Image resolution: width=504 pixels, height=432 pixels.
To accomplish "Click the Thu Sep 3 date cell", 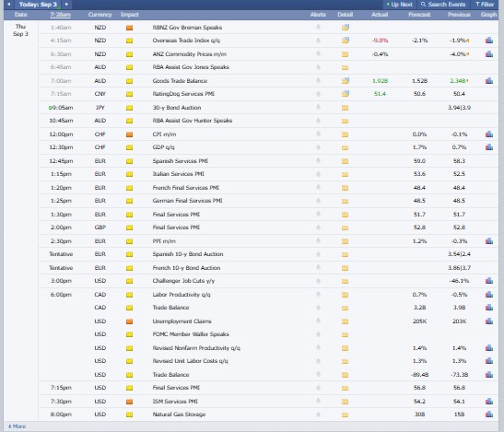I will pos(20,30).
